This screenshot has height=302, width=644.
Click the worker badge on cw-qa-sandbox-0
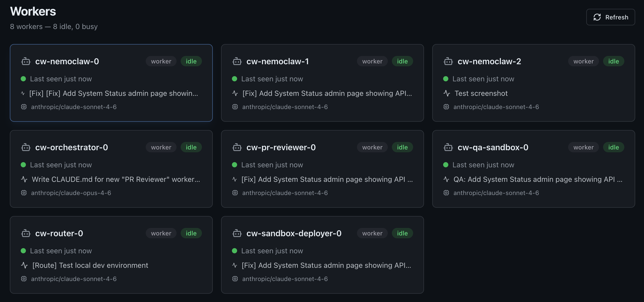click(583, 147)
